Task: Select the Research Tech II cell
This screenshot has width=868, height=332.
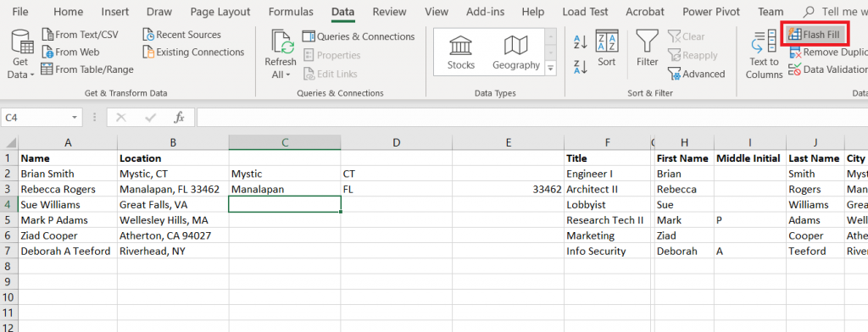Action: 608,219
